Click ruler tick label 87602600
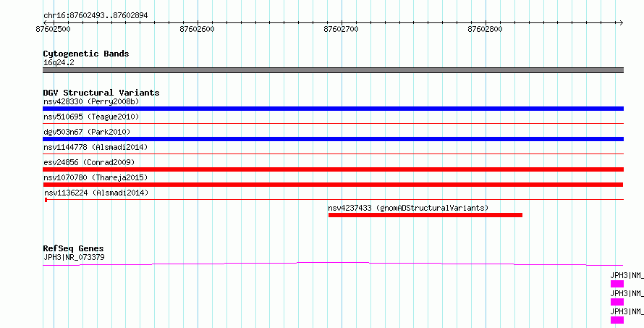The image size is (644, 328). 198,29
